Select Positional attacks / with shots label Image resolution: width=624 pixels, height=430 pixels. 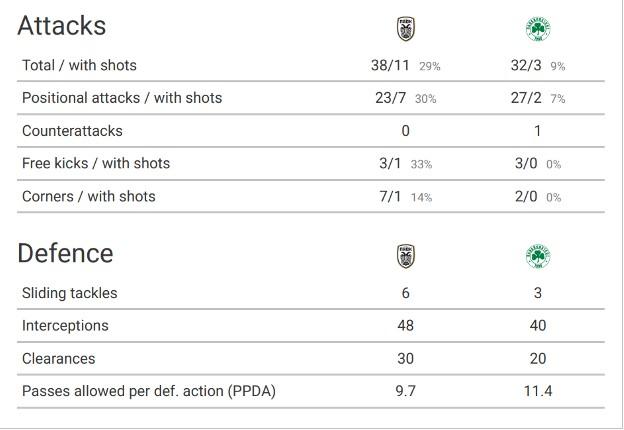122,98
